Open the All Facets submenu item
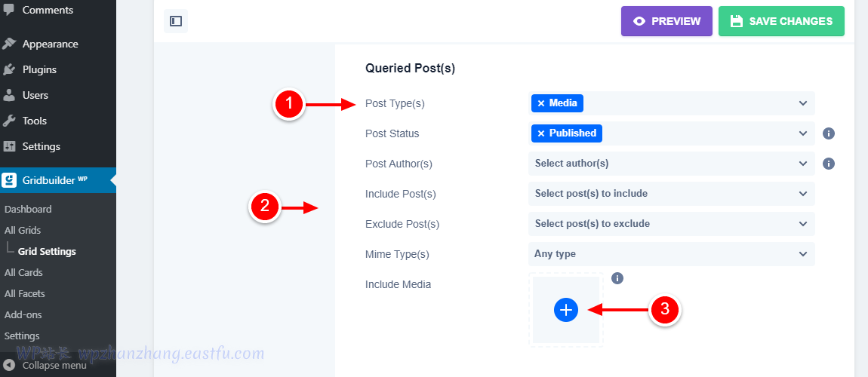Image resolution: width=868 pixels, height=377 pixels. coord(25,293)
